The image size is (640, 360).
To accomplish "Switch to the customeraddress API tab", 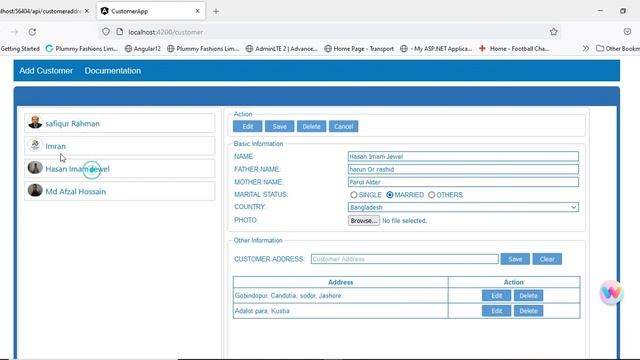I will pos(45,11).
